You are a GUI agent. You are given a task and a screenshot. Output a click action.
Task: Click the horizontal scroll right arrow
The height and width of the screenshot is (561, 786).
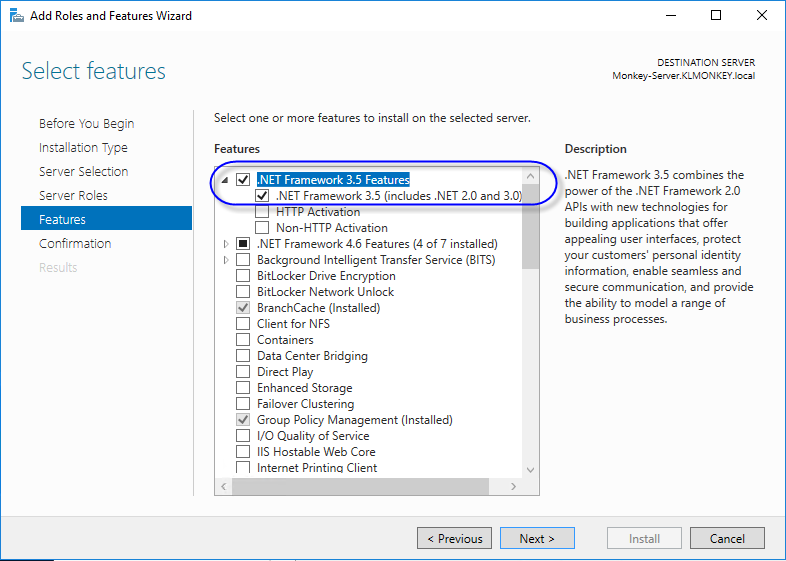click(x=513, y=486)
